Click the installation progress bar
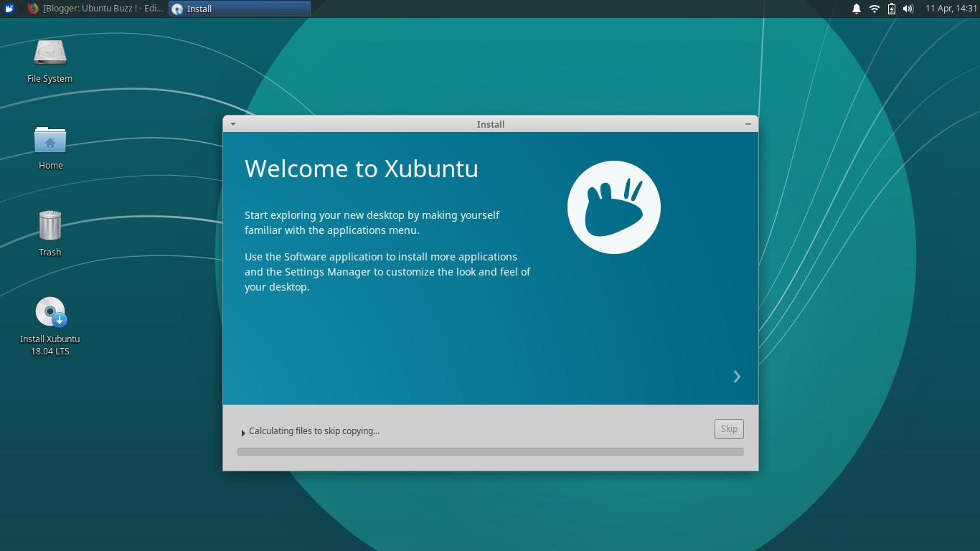 click(x=490, y=452)
